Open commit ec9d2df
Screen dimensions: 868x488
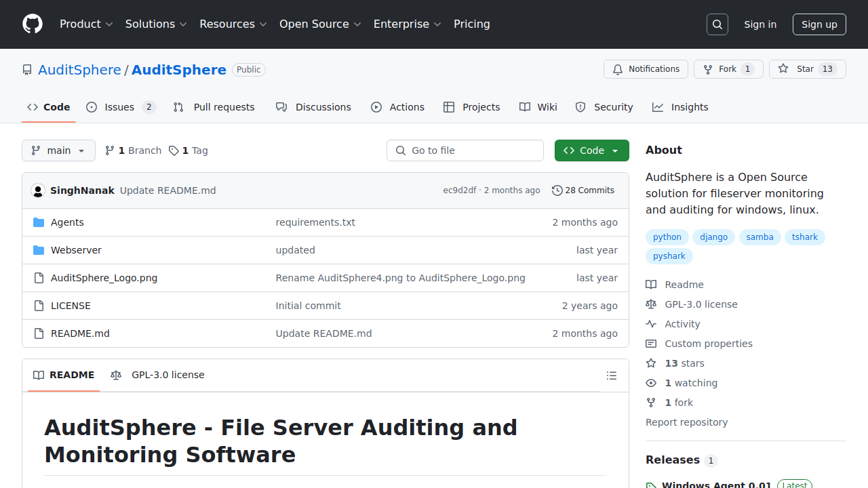point(460,190)
